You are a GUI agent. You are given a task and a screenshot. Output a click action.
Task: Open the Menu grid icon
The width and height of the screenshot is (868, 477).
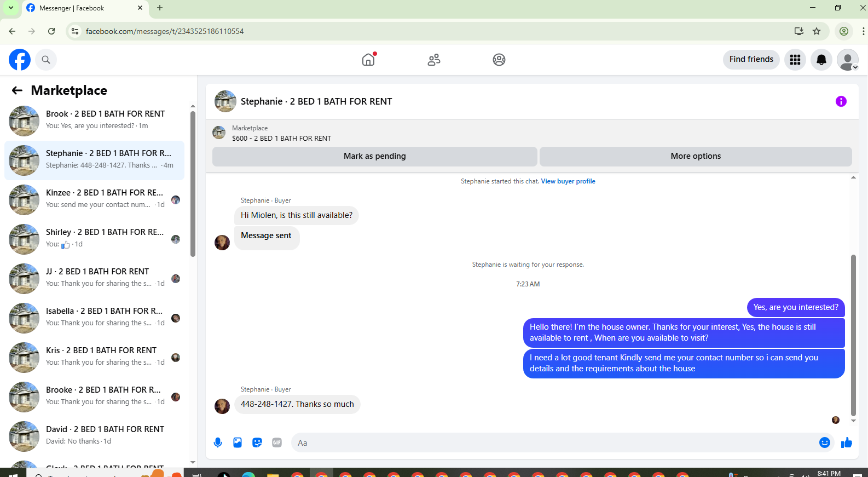click(795, 60)
